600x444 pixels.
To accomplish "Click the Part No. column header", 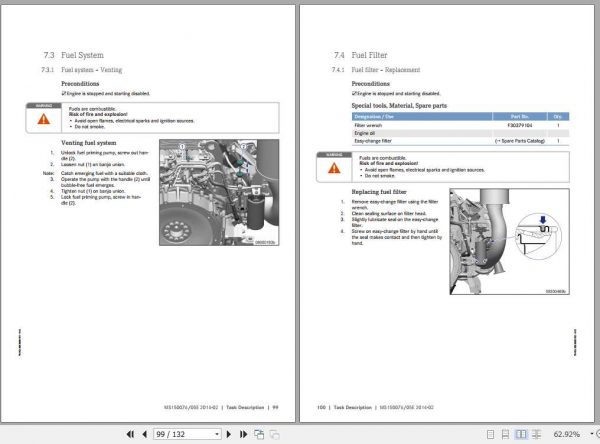I will point(520,117).
